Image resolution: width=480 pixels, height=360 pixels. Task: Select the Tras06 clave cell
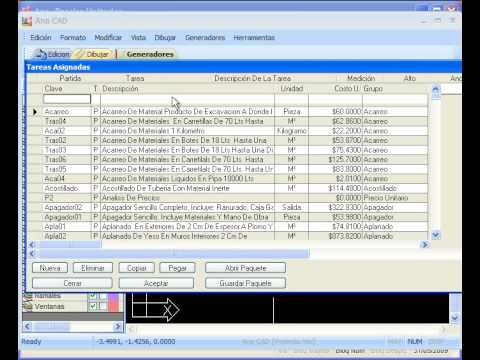[x=67, y=159]
